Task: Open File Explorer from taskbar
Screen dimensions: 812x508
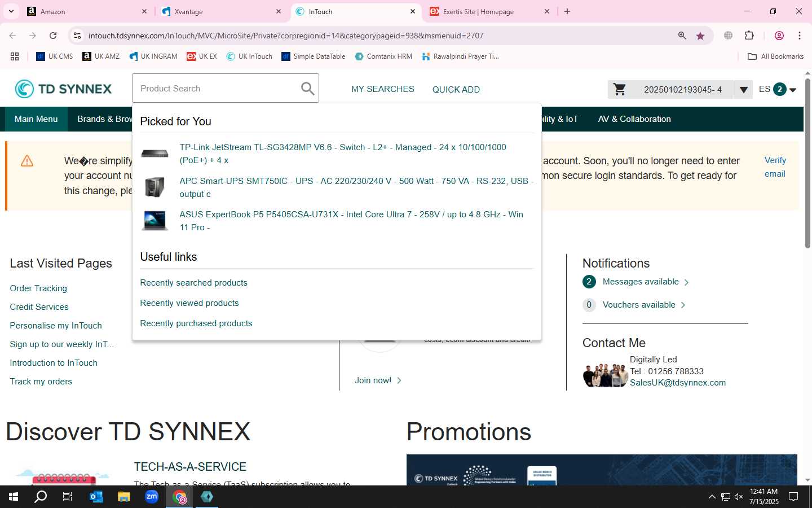Action: pos(123,497)
